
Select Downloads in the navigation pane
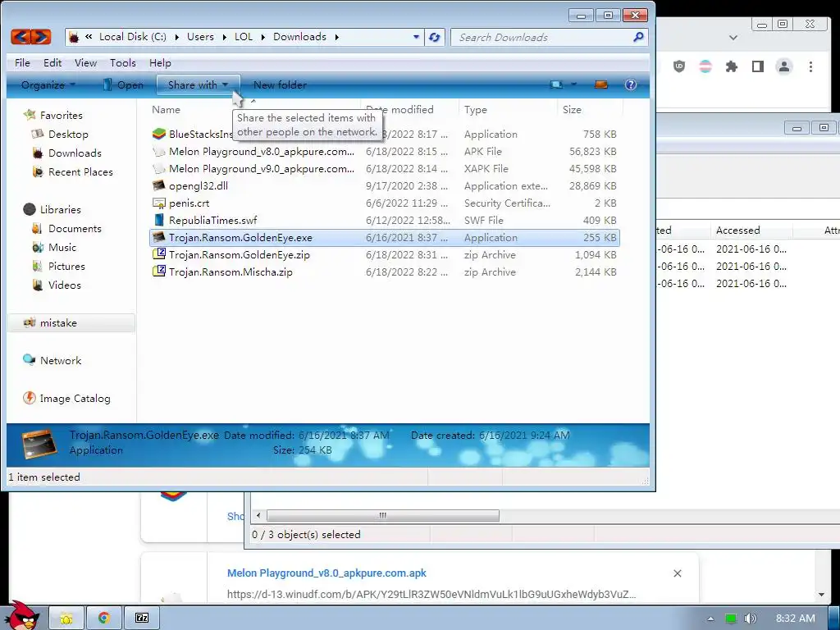(75, 153)
